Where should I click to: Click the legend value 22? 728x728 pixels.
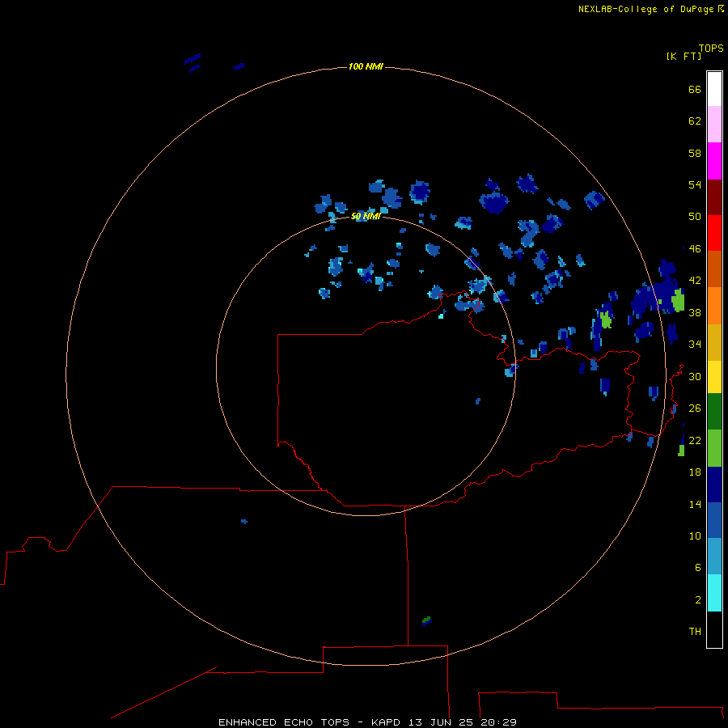[695, 440]
